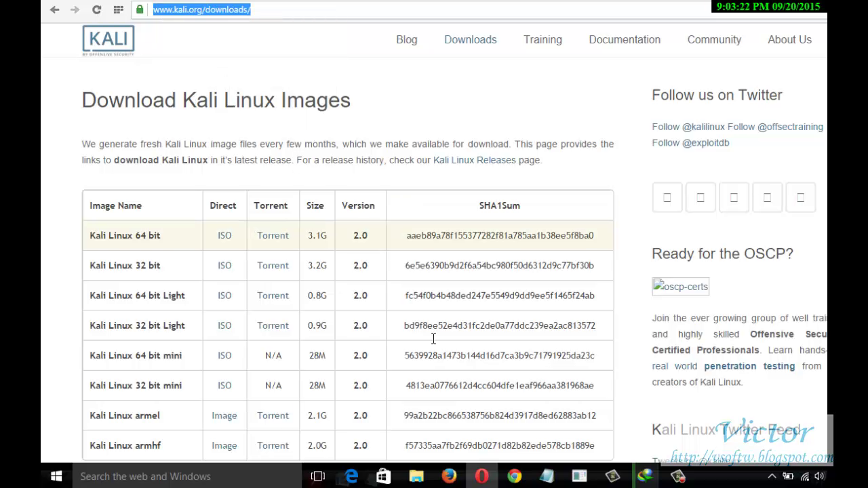Download the Kali Linux 32 bit mini ISO
Viewport: 868px width, 488px height.
(224, 385)
